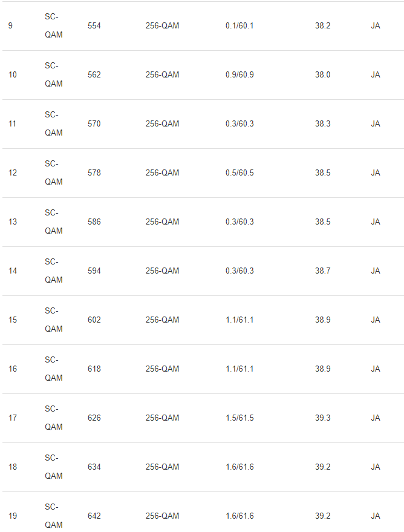Click frequency value 554
This screenshot has height=532, width=404.
94,26
